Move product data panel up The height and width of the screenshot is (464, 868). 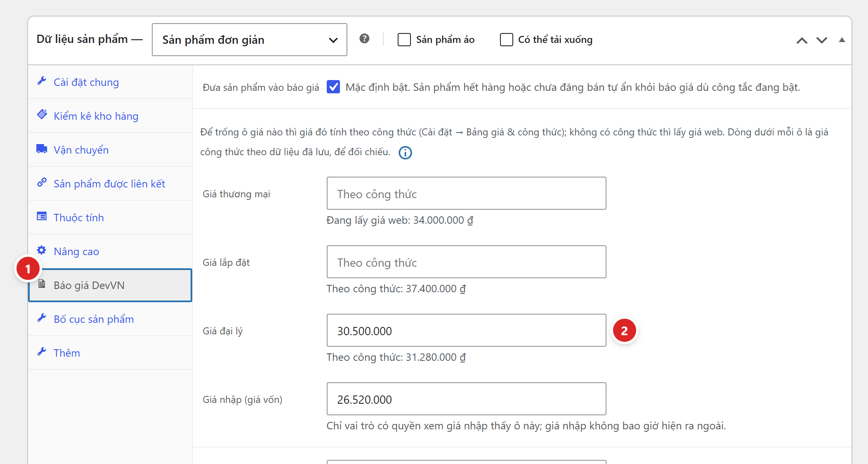point(802,40)
